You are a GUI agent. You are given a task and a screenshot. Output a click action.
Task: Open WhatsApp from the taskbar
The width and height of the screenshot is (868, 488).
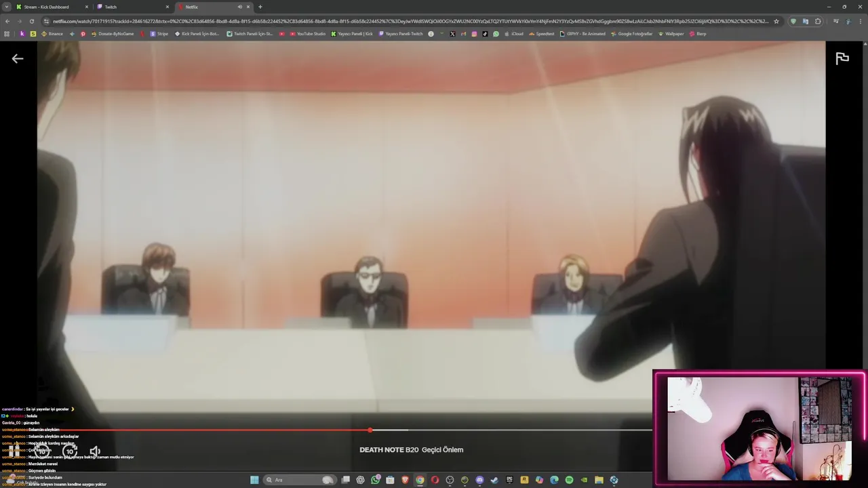375,480
